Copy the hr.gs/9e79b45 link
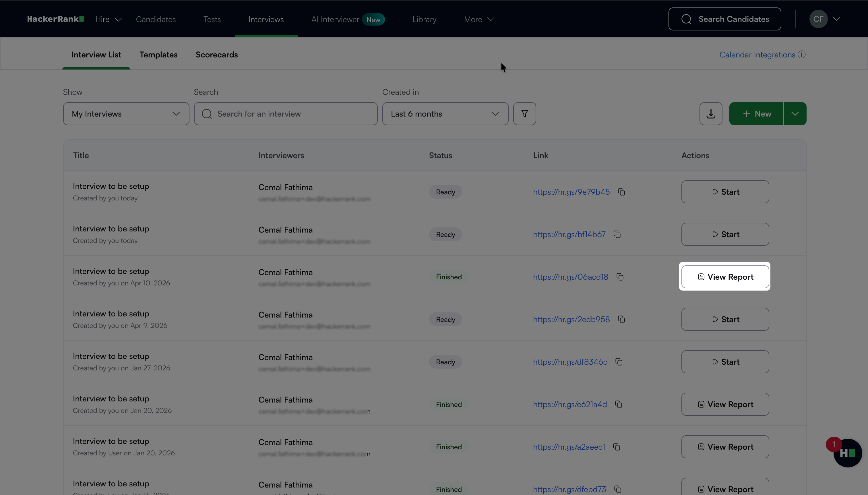Image resolution: width=868 pixels, height=495 pixels. tap(621, 192)
